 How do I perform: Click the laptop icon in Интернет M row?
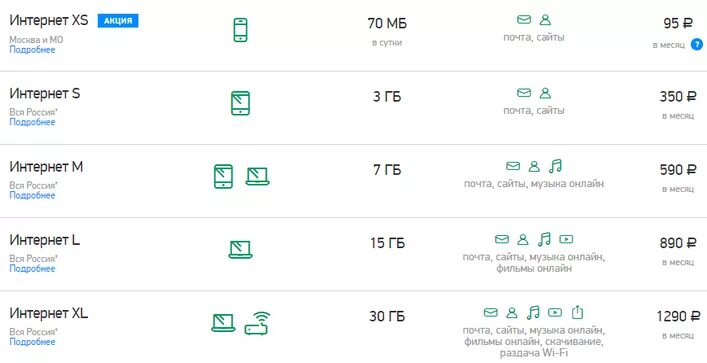pyautogui.click(x=257, y=176)
